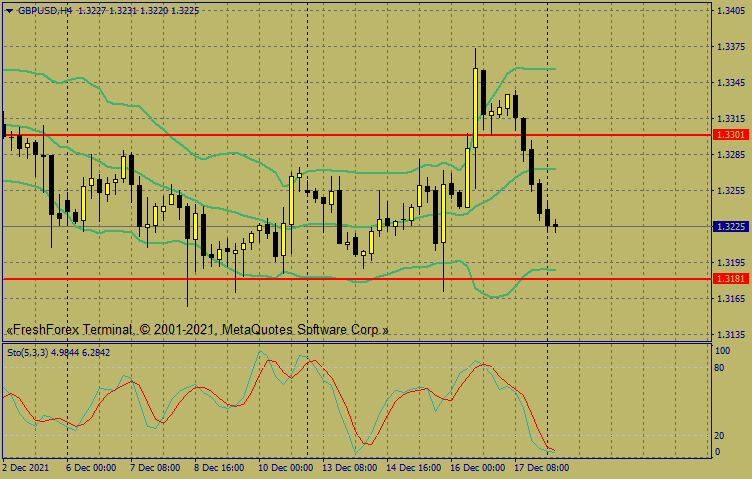Click the 1.3135 value on price axis
The height and width of the screenshot is (479, 752).
pos(731,335)
